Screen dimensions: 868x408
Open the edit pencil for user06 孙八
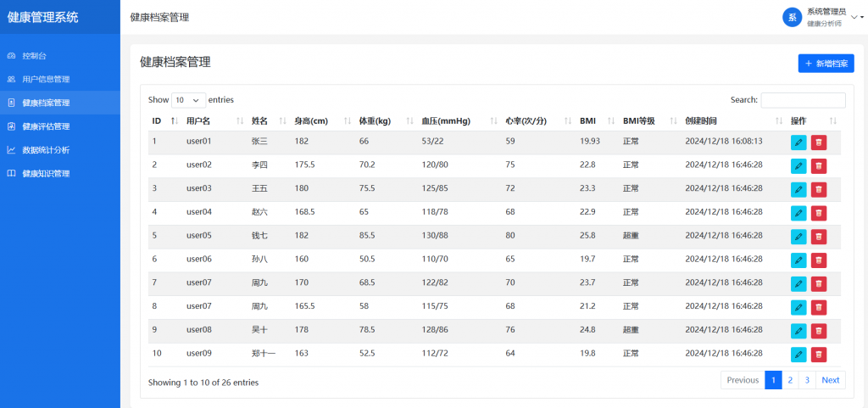(x=798, y=260)
